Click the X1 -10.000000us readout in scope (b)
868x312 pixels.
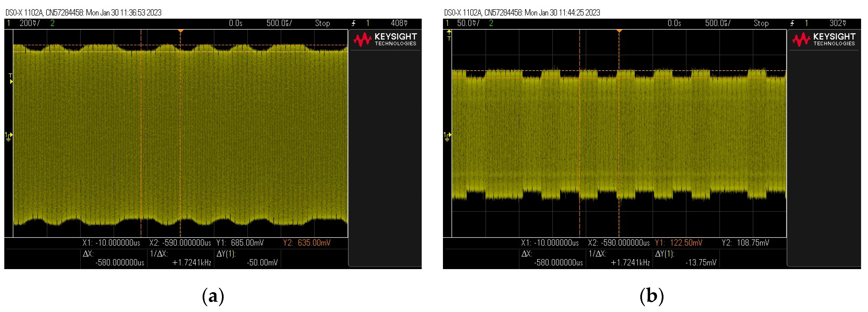tap(550, 243)
